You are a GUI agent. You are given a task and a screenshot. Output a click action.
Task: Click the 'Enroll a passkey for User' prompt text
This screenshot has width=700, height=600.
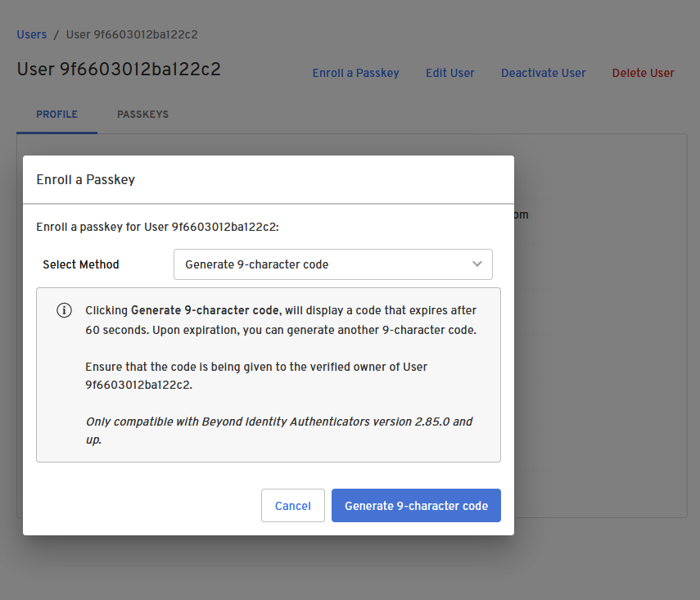tap(157, 227)
